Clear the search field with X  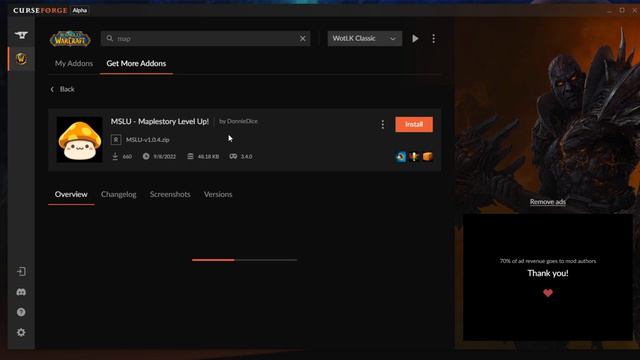click(302, 38)
